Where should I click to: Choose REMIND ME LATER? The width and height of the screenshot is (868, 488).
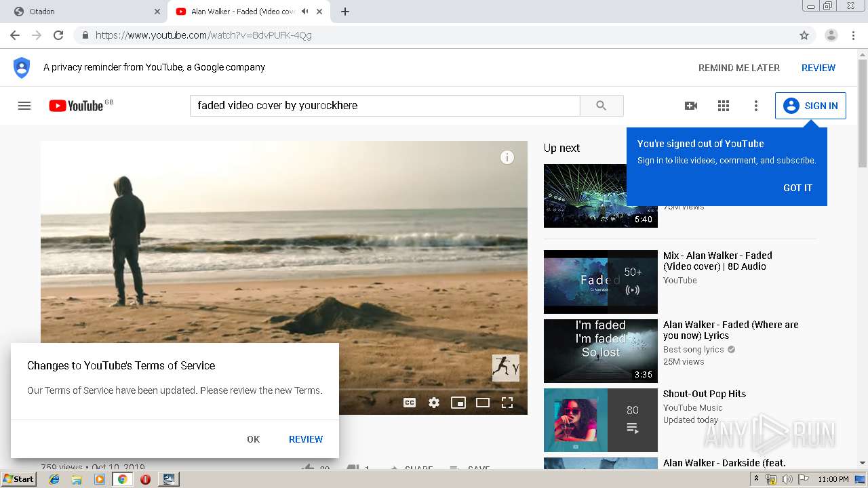click(x=739, y=68)
